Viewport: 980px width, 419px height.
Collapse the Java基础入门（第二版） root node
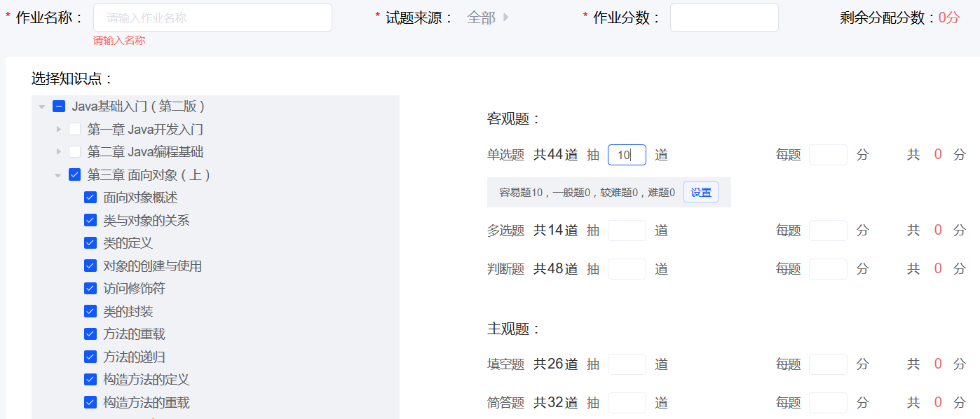point(42,107)
